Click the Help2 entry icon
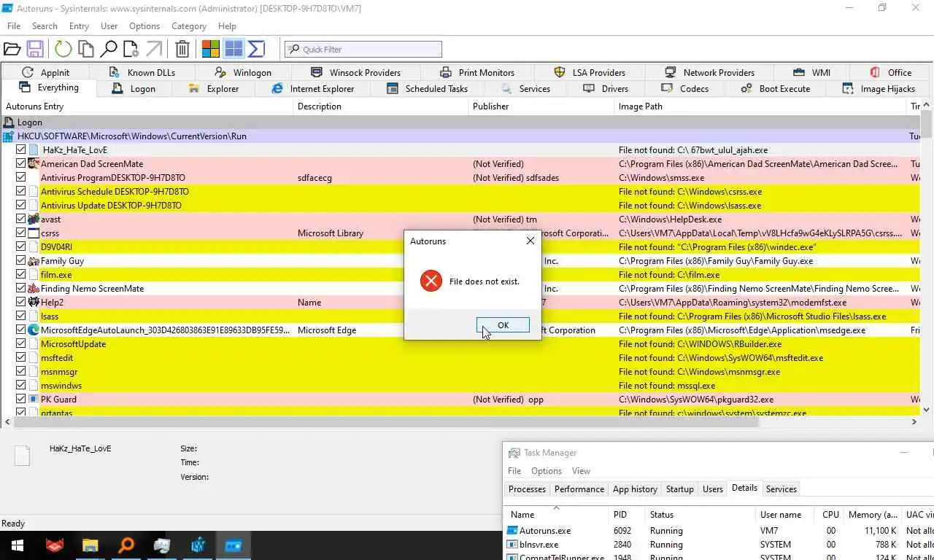Image resolution: width=934 pixels, height=560 pixels. pos(34,302)
